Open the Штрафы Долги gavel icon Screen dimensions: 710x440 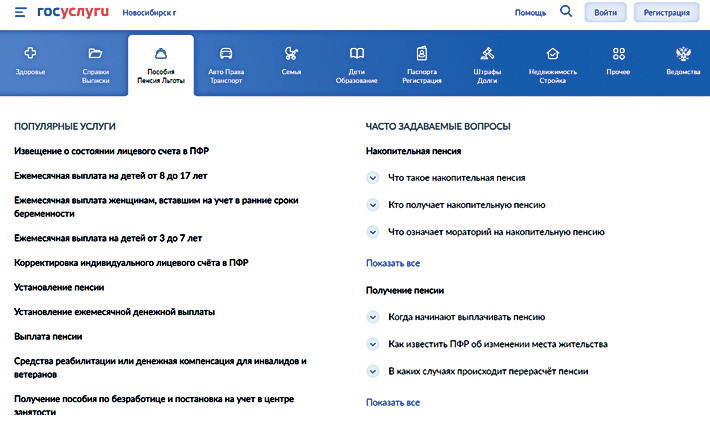click(487, 53)
